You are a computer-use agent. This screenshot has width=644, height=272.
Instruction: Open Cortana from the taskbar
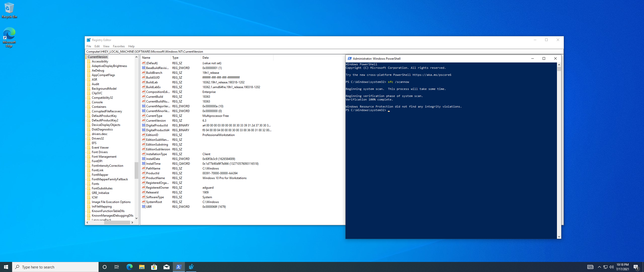[105, 267]
